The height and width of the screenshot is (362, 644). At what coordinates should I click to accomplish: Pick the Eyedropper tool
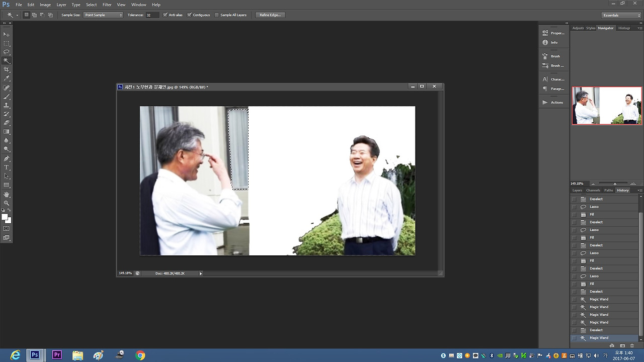(x=7, y=76)
